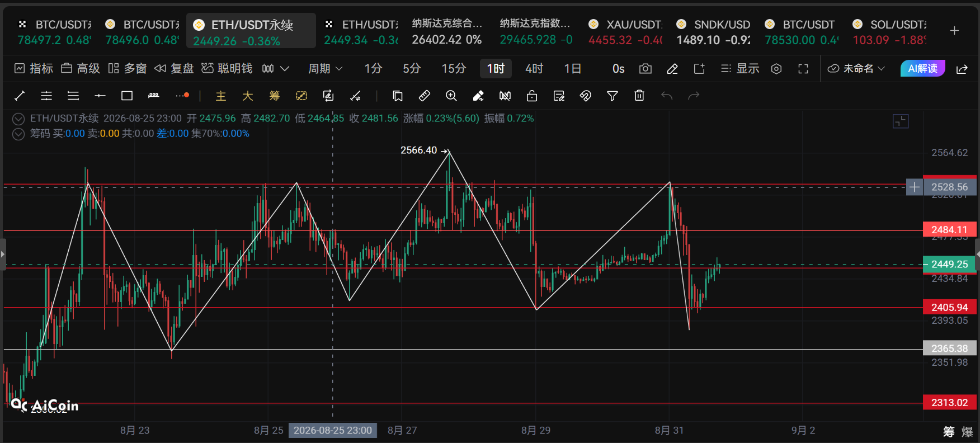Viewport: 980px width, 443px height.
Task: Toggle hide-drawings crossed candles icon
Action: click(505, 96)
